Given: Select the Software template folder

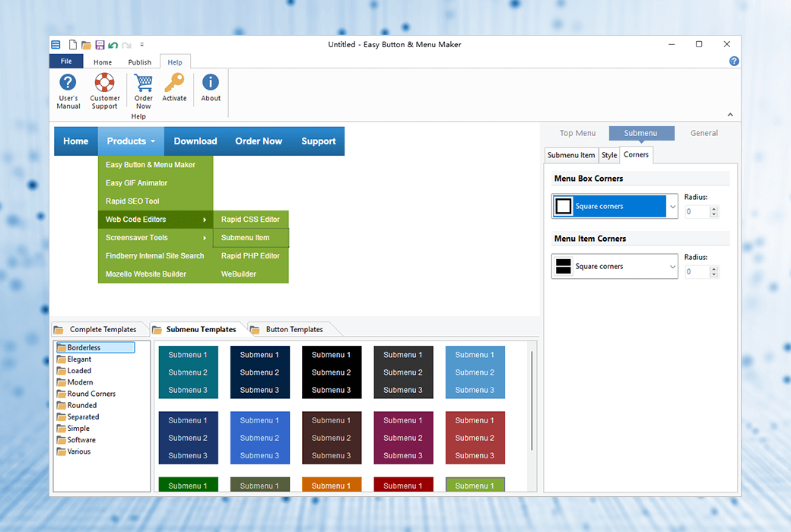Looking at the screenshot, I should point(76,440).
